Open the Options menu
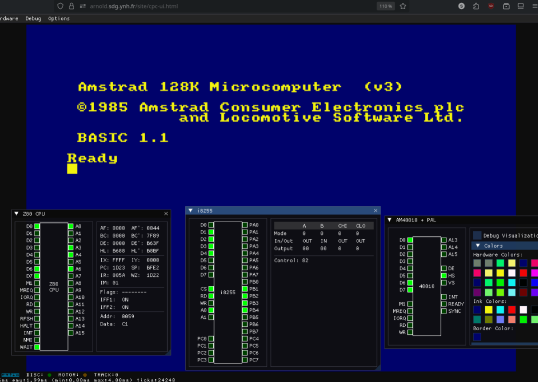 point(59,19)
